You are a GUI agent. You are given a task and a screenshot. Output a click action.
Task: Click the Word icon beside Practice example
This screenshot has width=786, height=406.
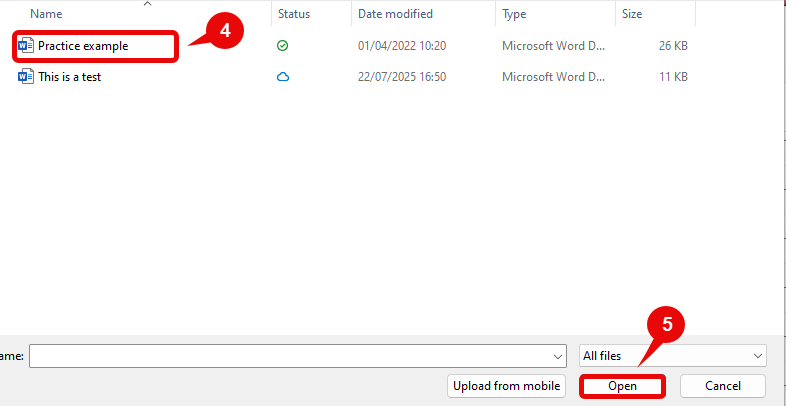tap(26, 46)
